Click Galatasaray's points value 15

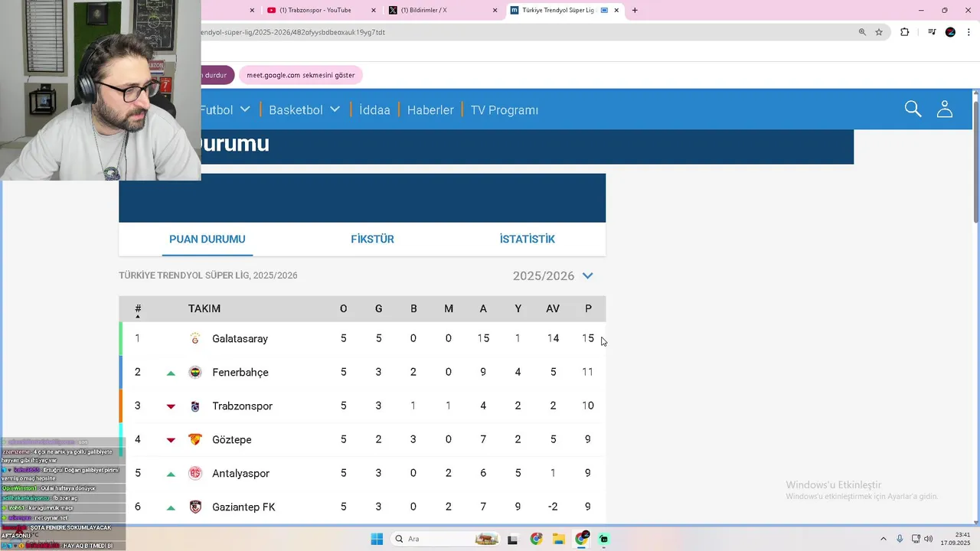[588, 338]
